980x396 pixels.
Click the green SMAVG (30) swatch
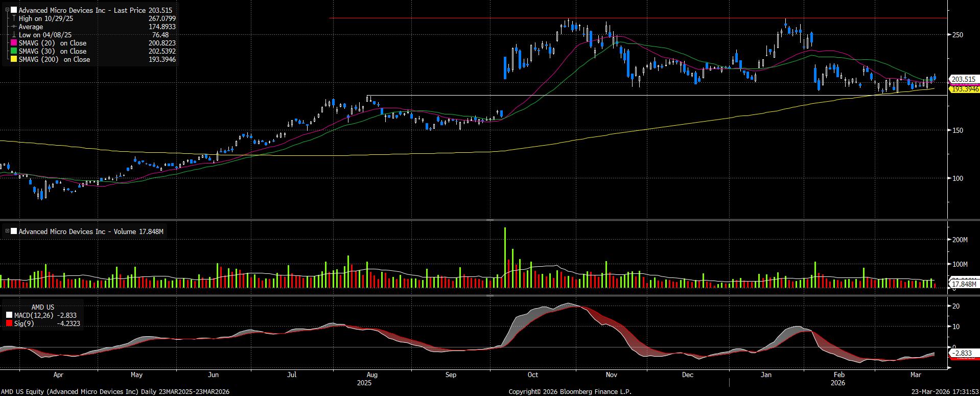coord(14,51)
